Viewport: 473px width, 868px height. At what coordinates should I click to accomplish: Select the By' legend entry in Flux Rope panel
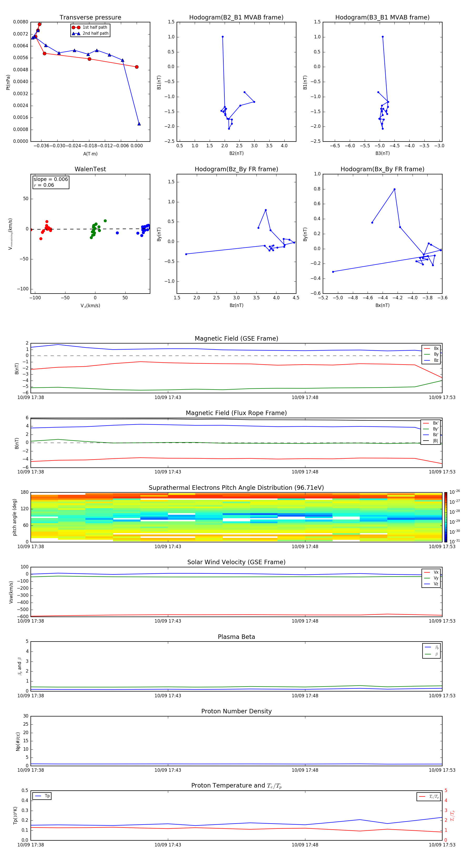[x=431, y=429]
